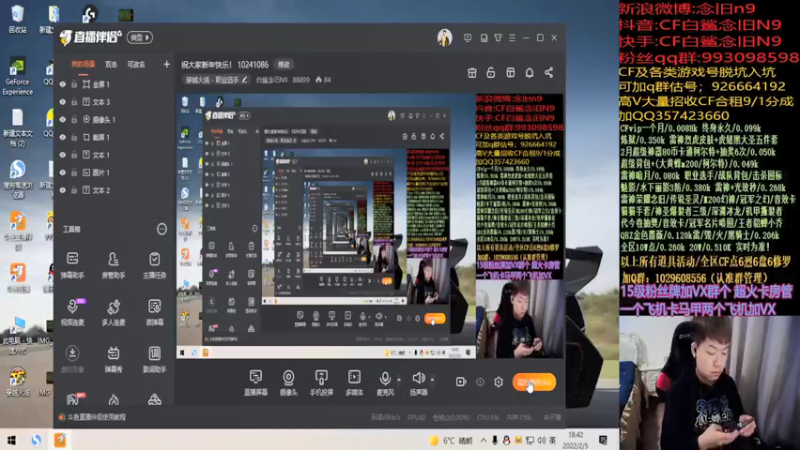Image resolution: width=800 pixels, height=450 pixels.
Task: Open the 歌词助手 tool
Action: (154, 358)
